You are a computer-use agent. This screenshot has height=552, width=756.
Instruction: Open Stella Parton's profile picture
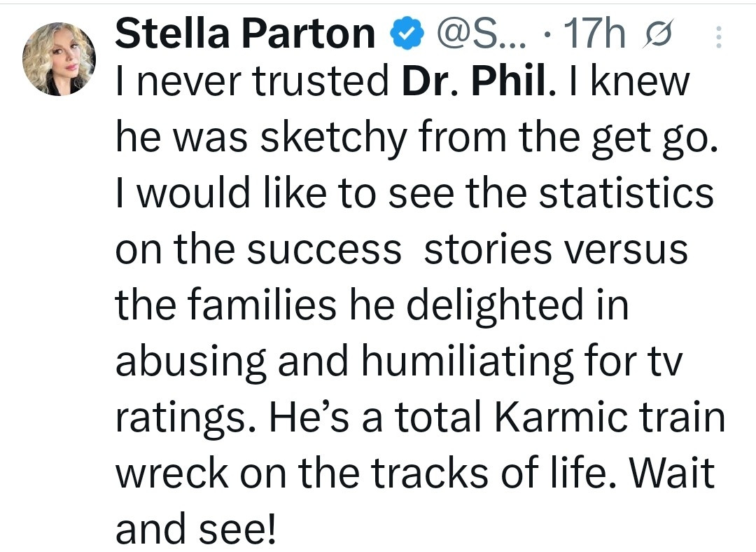click(x=59, y=59)
